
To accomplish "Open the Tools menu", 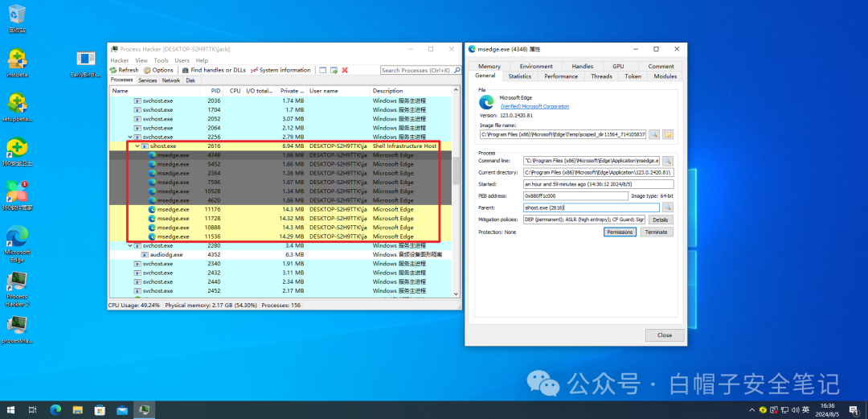I will (x=161, y=60).
